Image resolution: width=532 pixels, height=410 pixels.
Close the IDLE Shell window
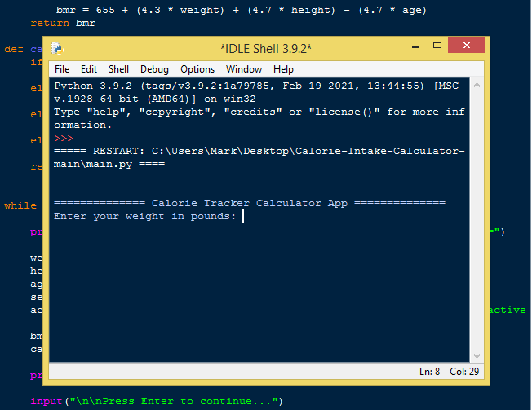(x=465, y=46)
